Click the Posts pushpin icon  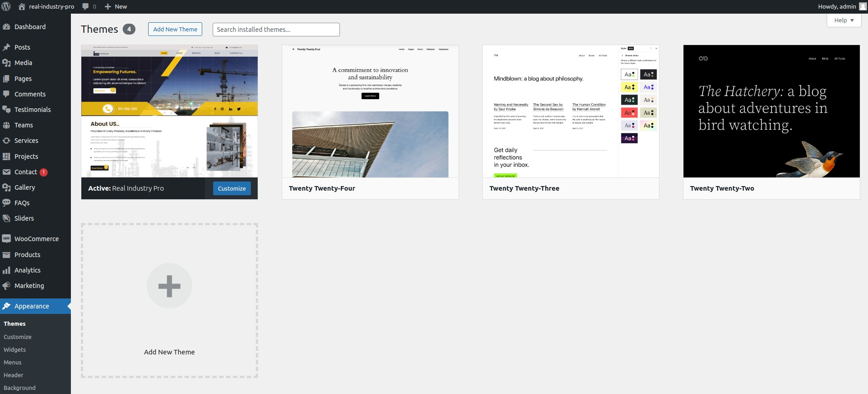[x=6, y=47]
